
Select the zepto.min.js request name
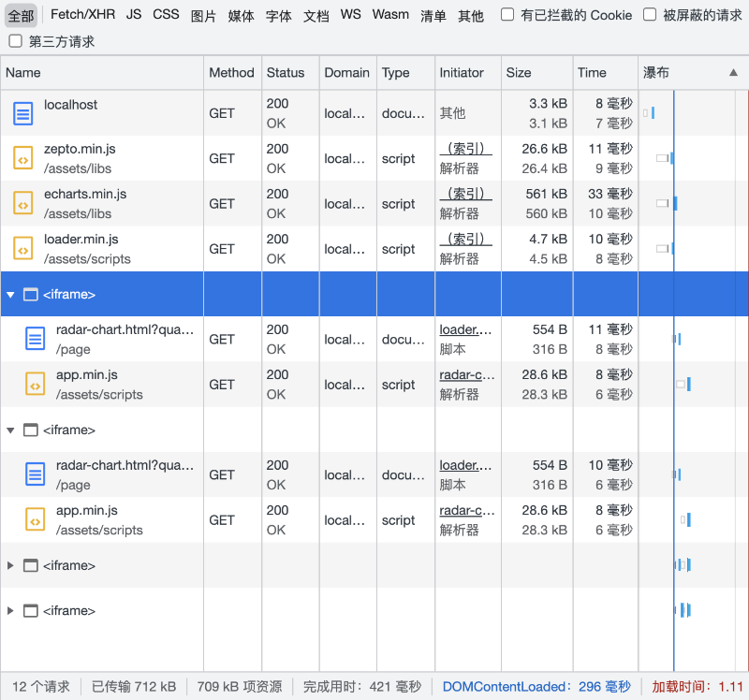pyautogui.click(x=80, y=149)
